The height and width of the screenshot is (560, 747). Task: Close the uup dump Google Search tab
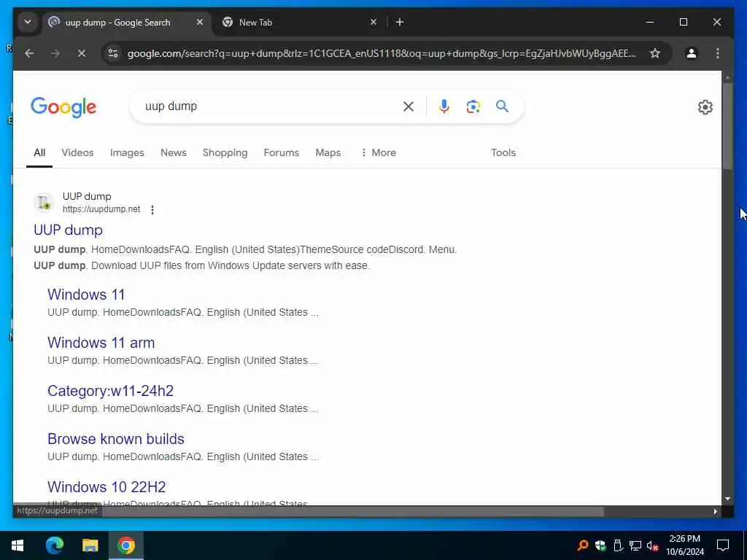[x=200, y=23]
